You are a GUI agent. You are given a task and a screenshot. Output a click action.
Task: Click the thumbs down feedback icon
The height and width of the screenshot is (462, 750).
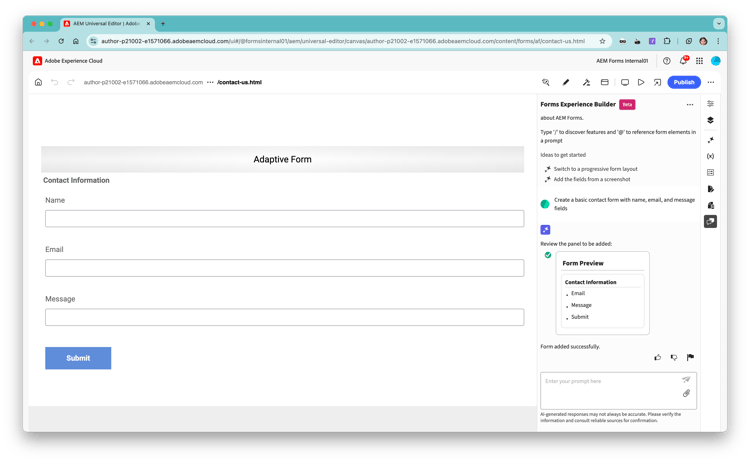(x=674, y=357)
